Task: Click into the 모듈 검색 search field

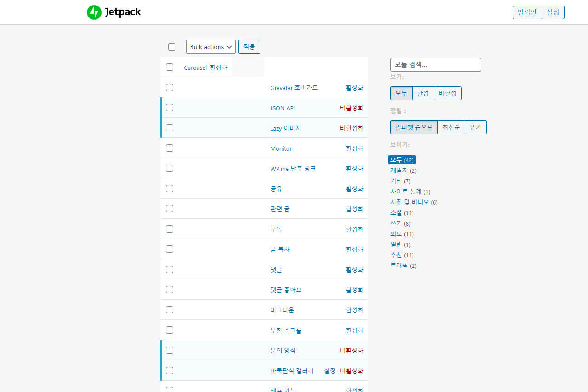Action: pos(435,65)
